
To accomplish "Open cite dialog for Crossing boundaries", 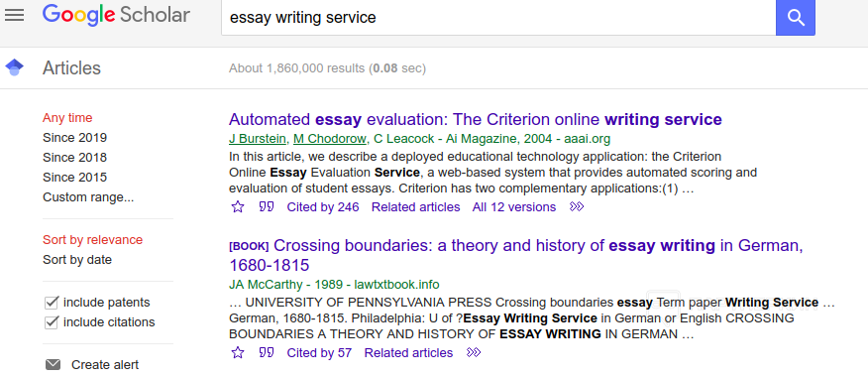I will pos(267,352).
